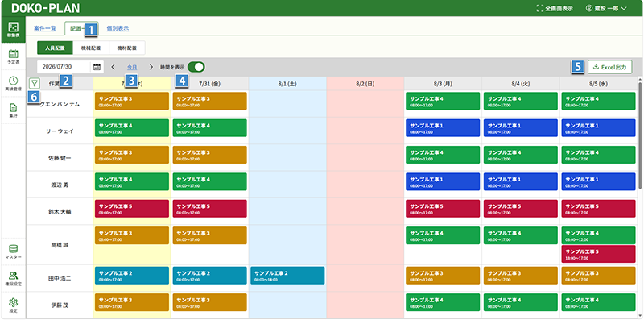Click the 8/1 (土) column header
This screenshot has height=320, width=644.
point(287,84)
